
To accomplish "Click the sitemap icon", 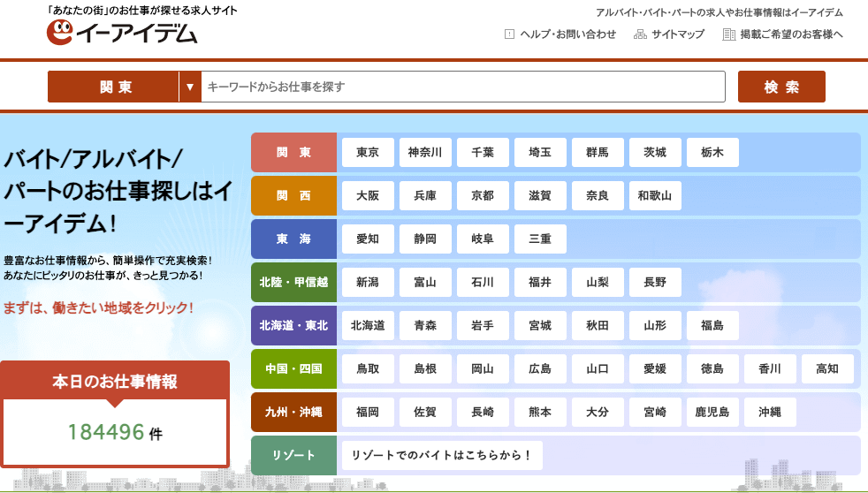I will [640, 34].
